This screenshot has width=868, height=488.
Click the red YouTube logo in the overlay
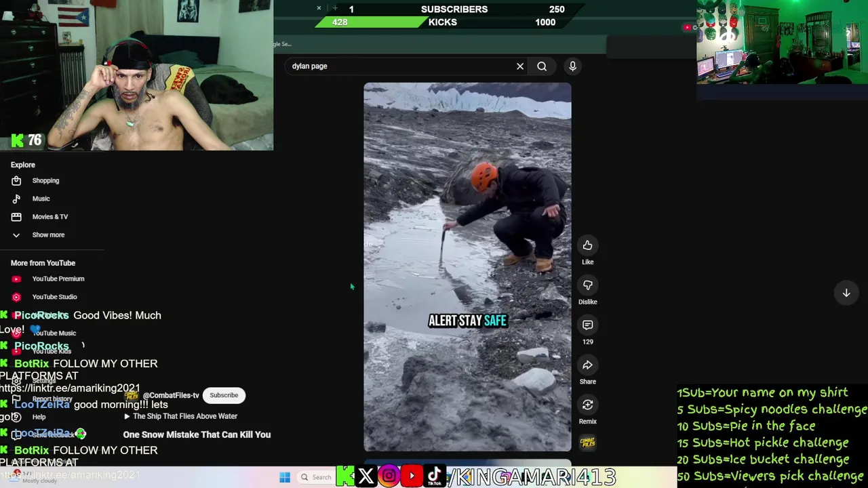tap(412, 476)
